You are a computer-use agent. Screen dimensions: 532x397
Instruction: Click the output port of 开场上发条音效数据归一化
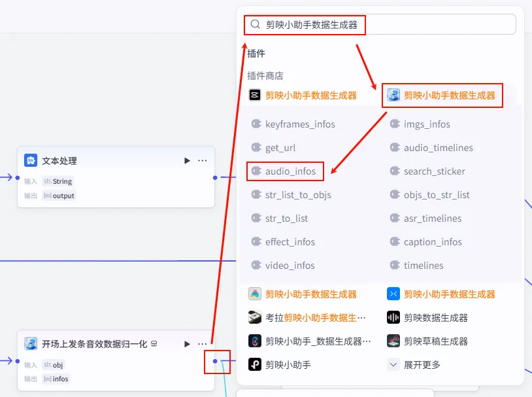point(215,361)
